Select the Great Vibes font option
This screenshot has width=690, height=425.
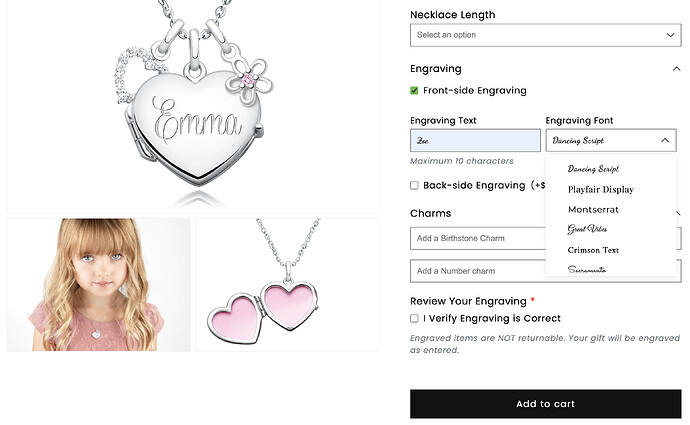pyautogui.click(x=587, y=229)
